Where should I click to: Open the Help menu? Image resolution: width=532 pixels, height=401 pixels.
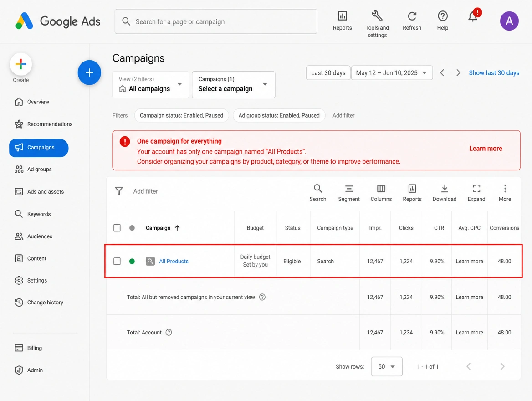coord(442,21)
